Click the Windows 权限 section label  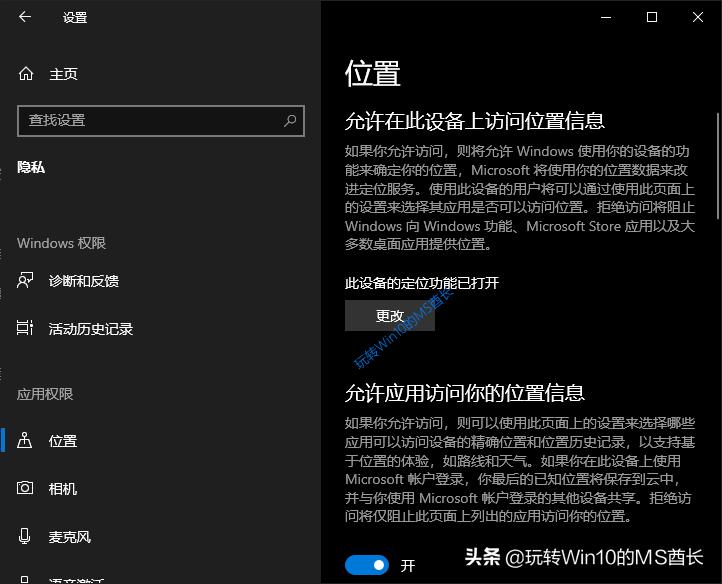pyautogui.click(x=61, y=243)
